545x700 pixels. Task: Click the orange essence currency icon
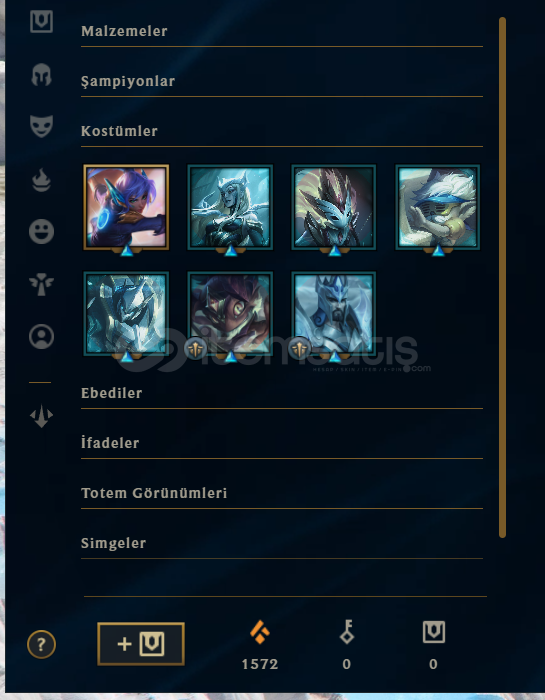pos(260,632)
